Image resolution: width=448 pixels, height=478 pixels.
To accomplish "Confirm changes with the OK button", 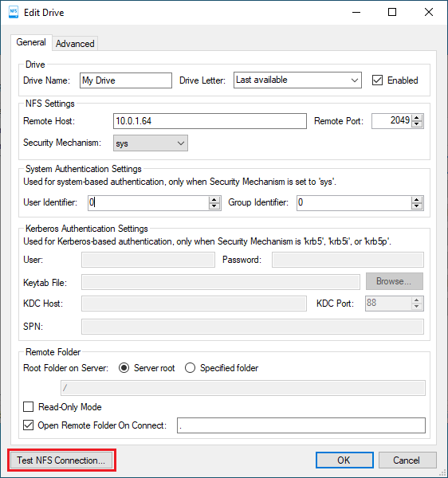I will (344, 460).
